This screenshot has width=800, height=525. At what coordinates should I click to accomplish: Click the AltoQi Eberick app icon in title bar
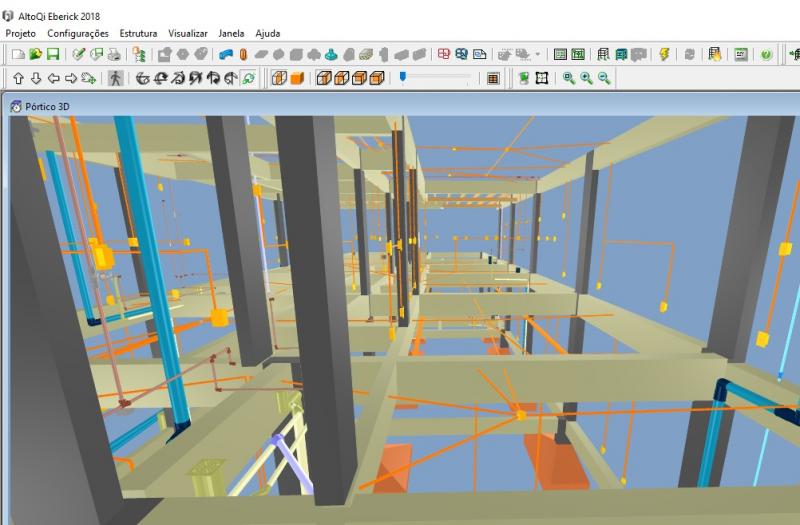point(7,16)
